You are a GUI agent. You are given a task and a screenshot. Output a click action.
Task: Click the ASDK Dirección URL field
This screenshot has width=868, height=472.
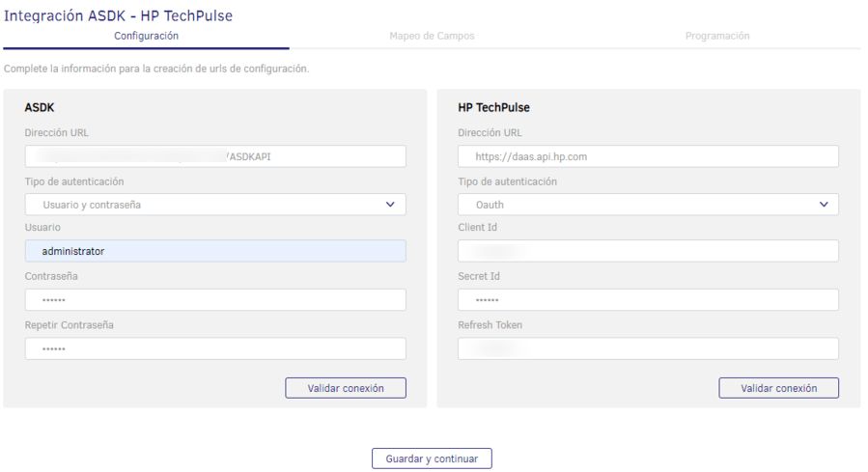pyautogui.click(x=215, y=156)
